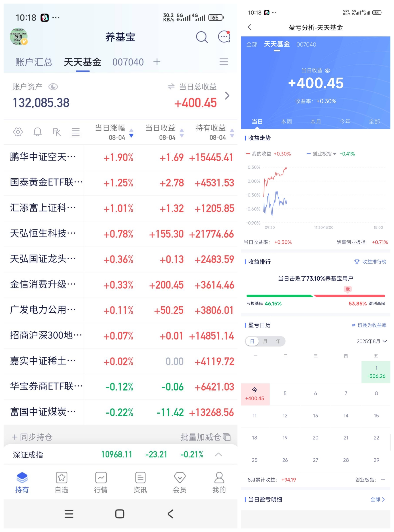Open 天弘恒生科技 fund row
Viewport: 394px width, 532px height.
coord(120,234)
